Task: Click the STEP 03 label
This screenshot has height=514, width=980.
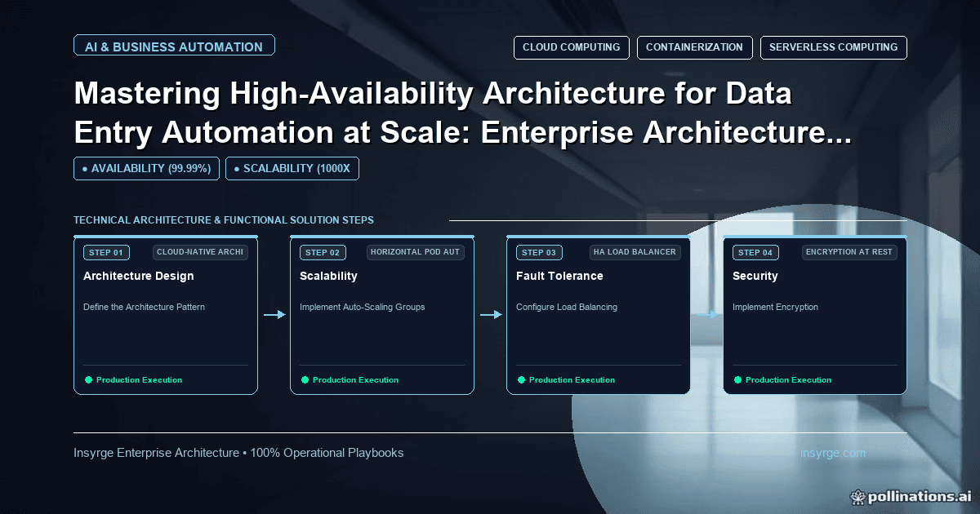Action: [x=539, y=252]
